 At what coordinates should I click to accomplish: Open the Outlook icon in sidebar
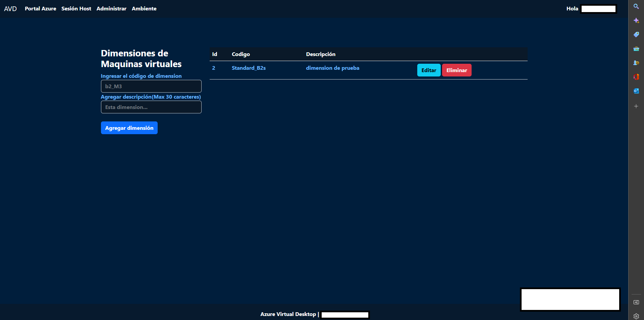(636, 91)
